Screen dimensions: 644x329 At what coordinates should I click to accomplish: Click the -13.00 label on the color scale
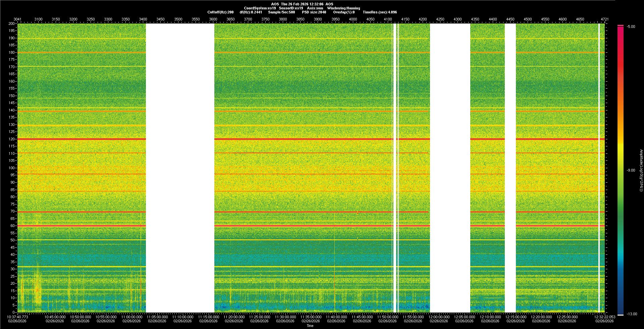[x=631, y=314]
